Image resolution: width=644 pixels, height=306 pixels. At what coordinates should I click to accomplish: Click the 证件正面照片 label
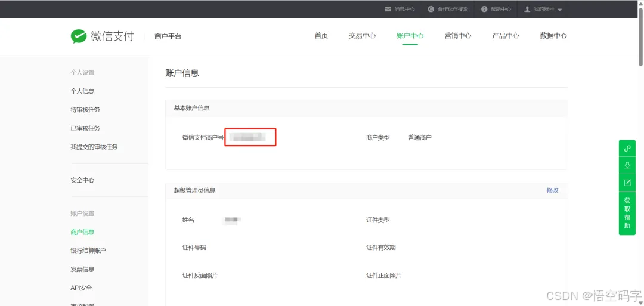click(x=383, y=275)
